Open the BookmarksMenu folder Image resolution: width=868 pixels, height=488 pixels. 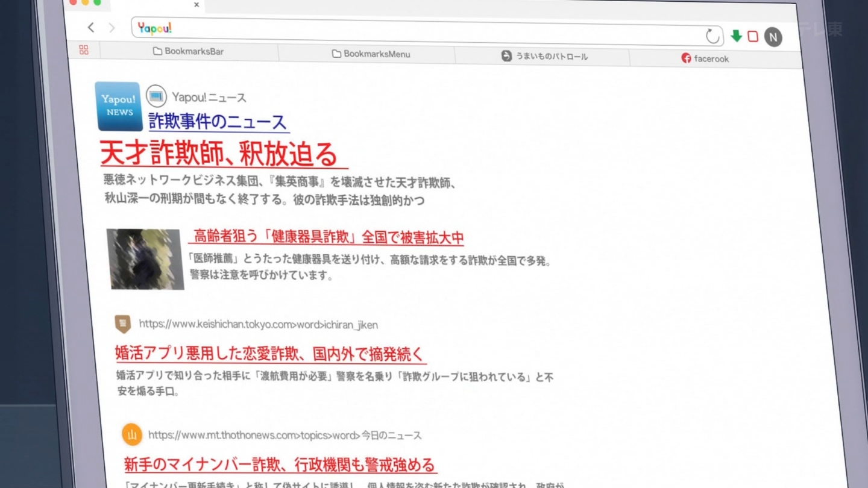point(371,54)
